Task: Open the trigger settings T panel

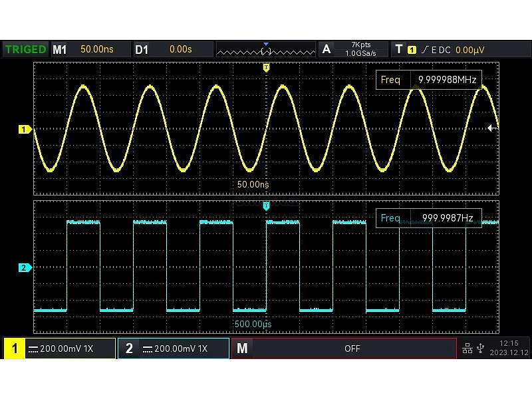Action: point(398,49)
